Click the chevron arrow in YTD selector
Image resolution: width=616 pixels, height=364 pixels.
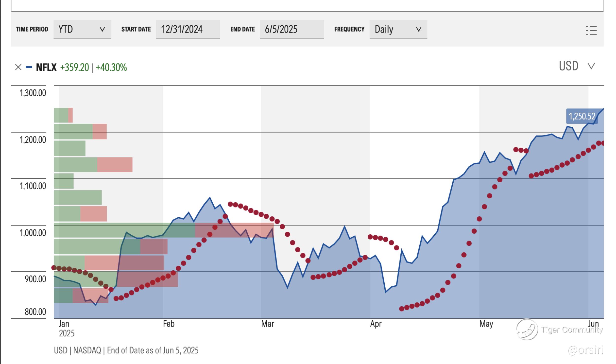tap(102, 30)
